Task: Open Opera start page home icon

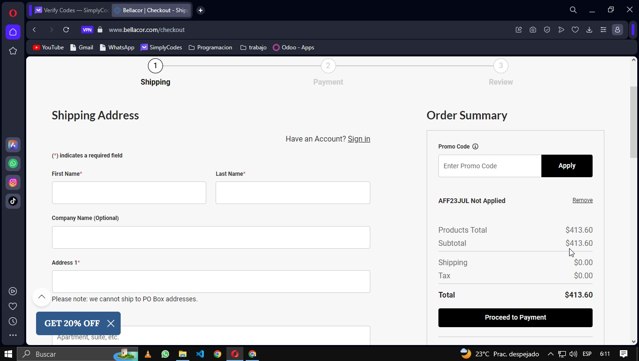Action: click(x=13, y=32)
